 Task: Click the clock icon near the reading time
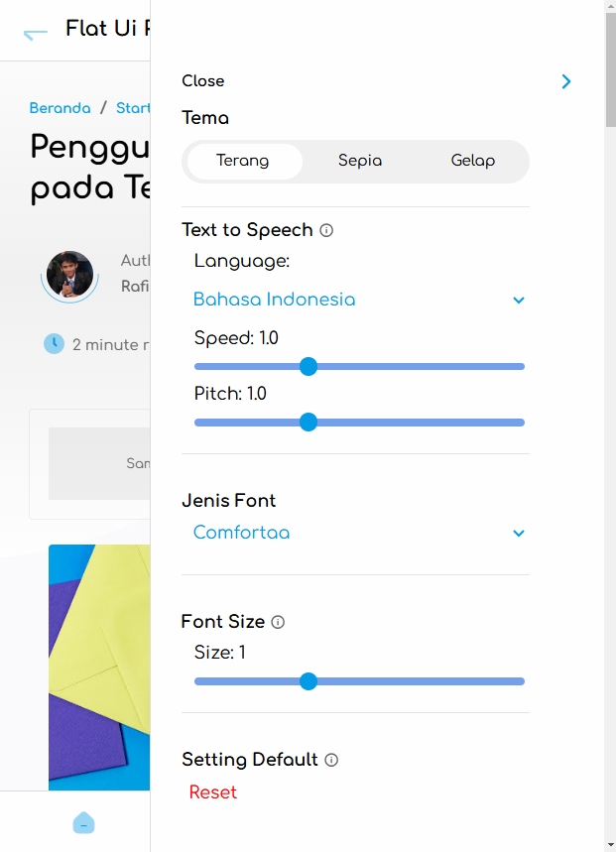53,344
